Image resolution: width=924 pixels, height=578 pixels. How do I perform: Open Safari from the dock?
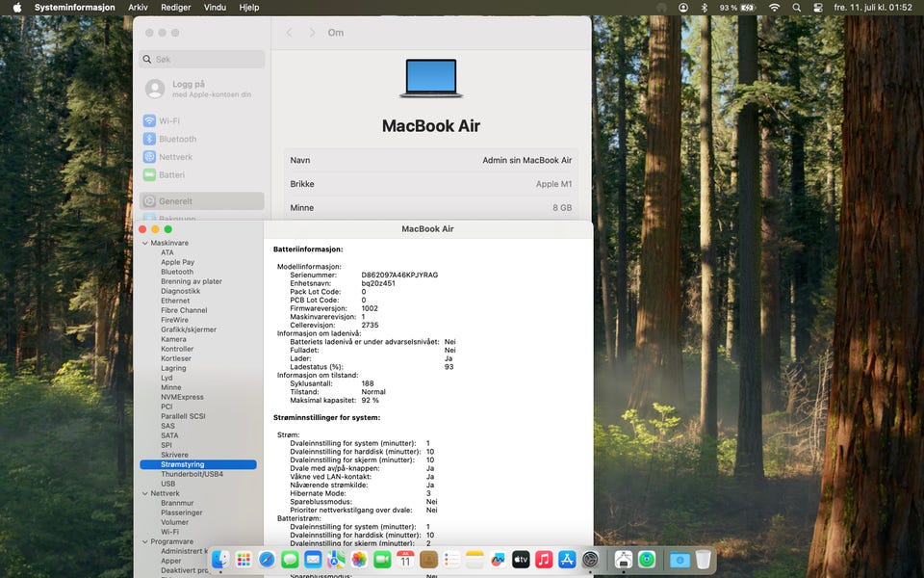[x=267, y=560]
